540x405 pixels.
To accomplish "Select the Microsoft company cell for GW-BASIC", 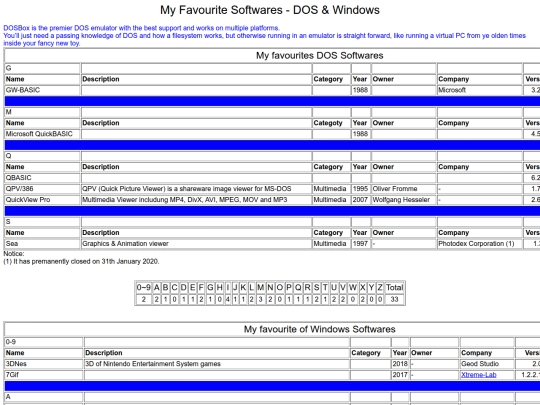I will [x=479, y=90].
